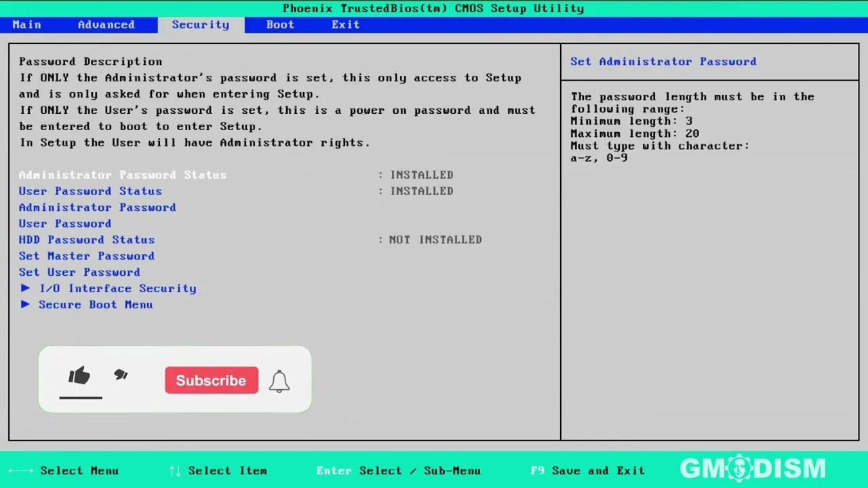Image resolution: width=868 pixels, height=488 pixels.
Task: Select the Administrator Password entry
Action: click(x=97, y=207)
